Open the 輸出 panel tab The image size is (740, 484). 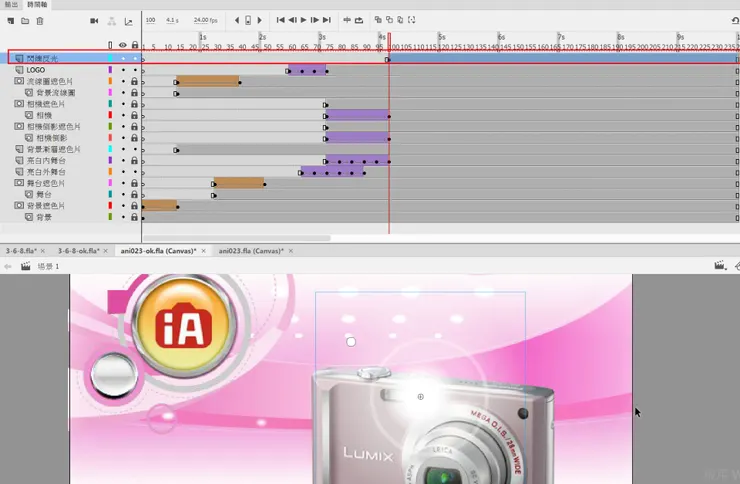pyautogui.click(x=10, y=5)
